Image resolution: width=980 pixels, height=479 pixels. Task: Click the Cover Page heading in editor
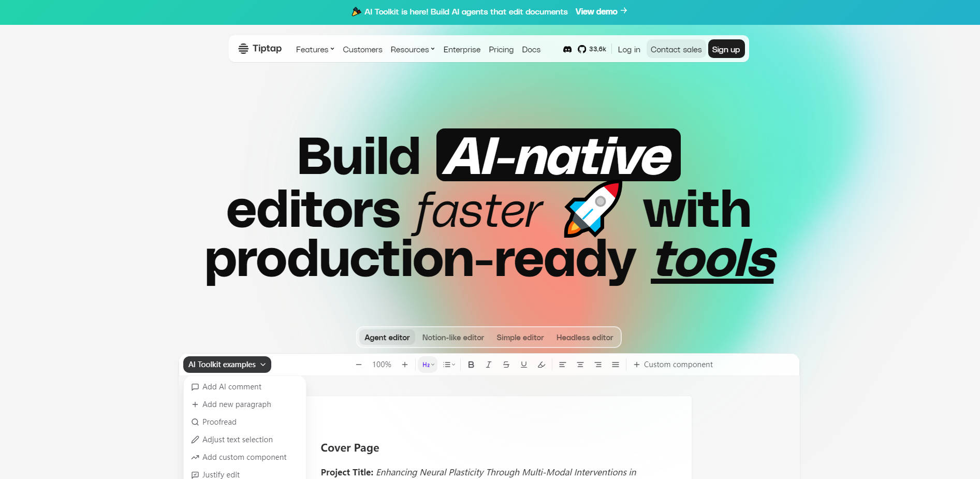[x=349, y=448]
